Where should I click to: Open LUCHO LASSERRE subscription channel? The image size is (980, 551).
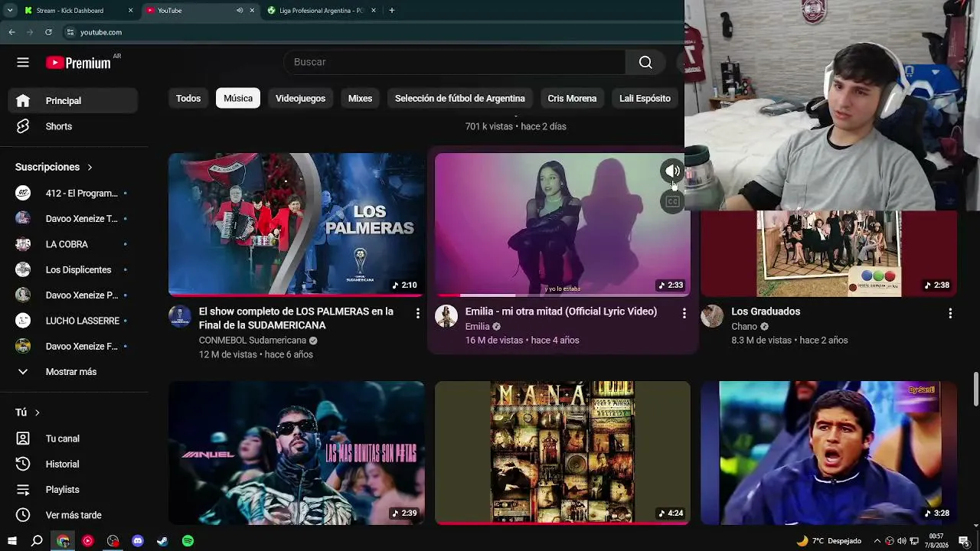(x=73, y=321)
